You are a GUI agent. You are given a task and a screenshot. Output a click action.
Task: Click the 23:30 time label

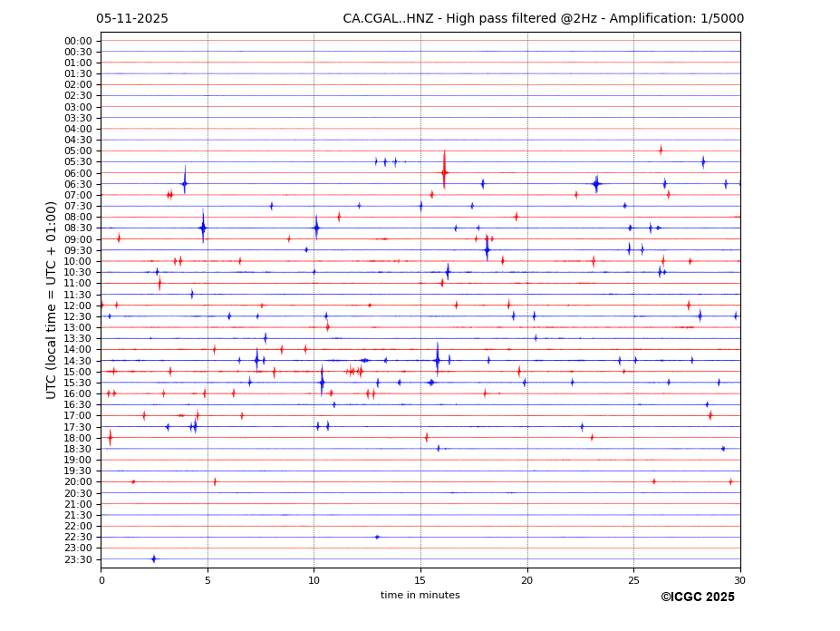click(x=77, y=559)
